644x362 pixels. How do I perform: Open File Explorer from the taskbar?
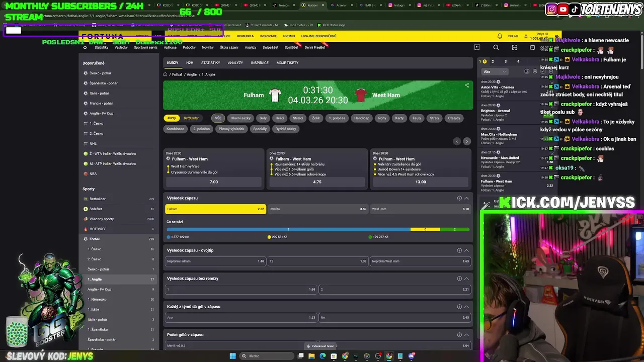pyautogui.click(x=311, y=356)
